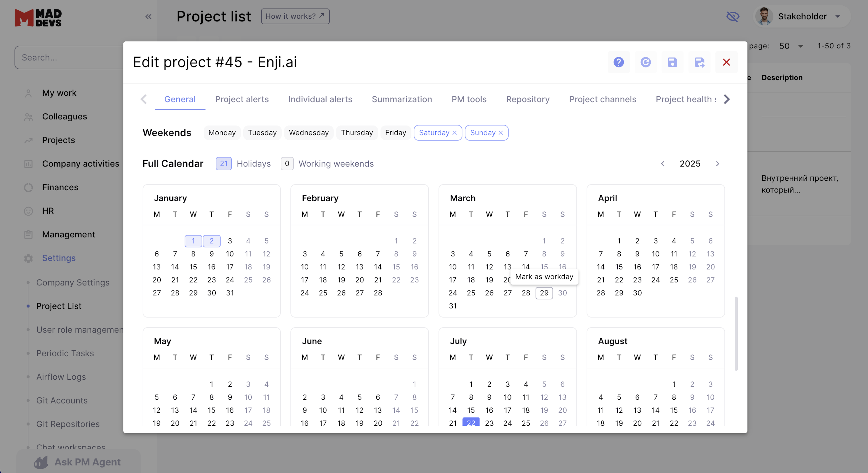The image size is (868, 473).
Task: Toggle Tuesday as weekend
Action: point(262,132)
